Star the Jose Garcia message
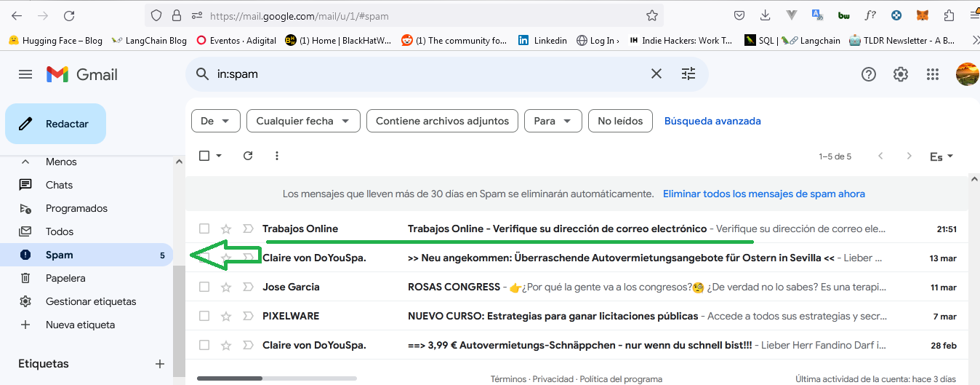Image resolution: width=980 pixels, height=385 pixels. (x=226, y=287)
